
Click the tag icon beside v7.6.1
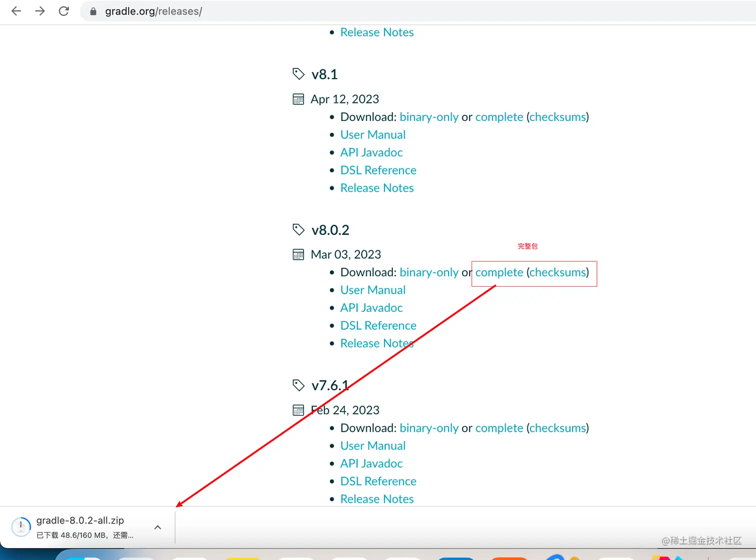(x=298, y=385)
